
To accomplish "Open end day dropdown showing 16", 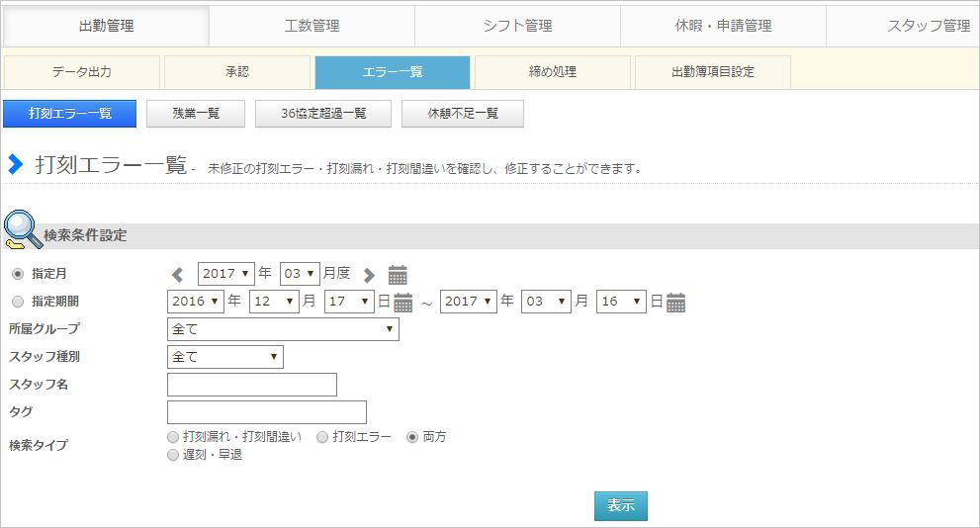I will [621, 302].
